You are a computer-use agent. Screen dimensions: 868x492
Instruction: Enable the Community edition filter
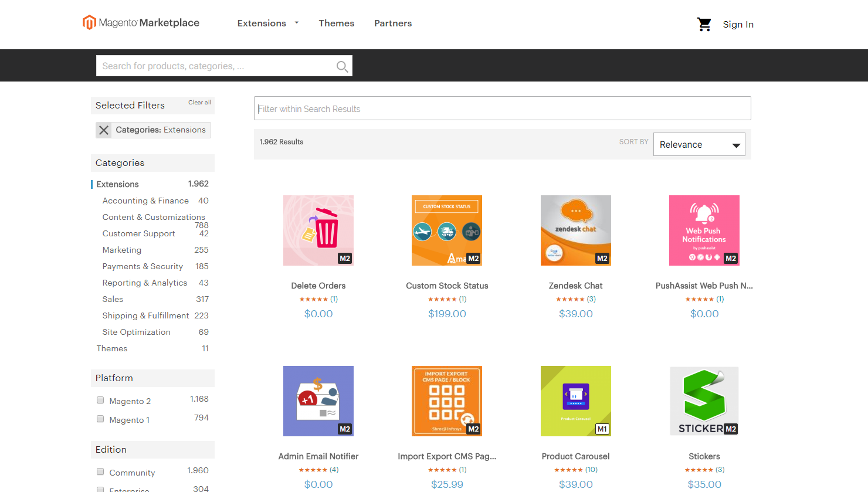(x=100, y=471)
